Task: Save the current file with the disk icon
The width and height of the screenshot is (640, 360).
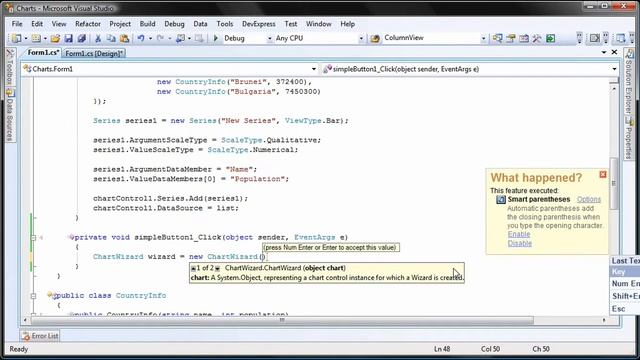Action: pyautogui.click(x=69, y=38)
